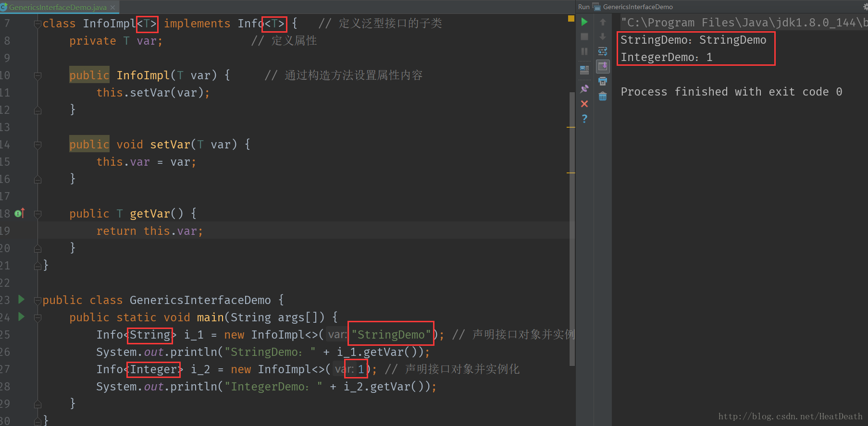This screenshot has width=868, height=426.
Task: Pin the Run tab with pushpin icon
Action: point(584,88)
